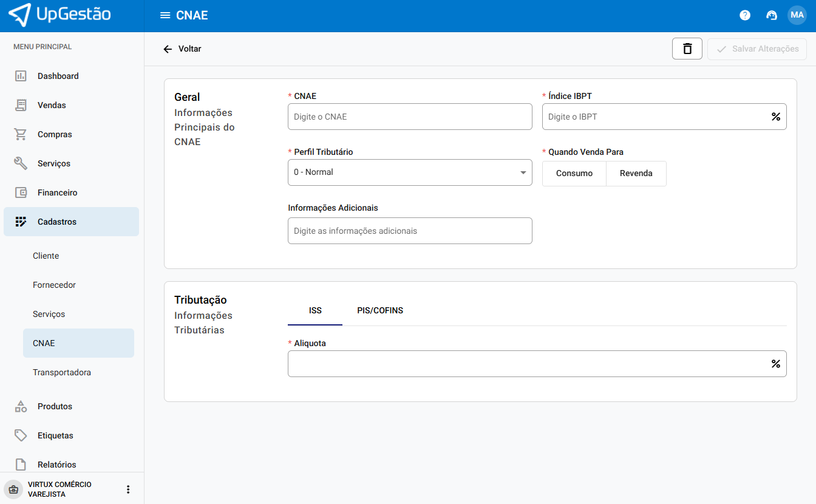Open the MA user avatar
Image resolution: width=816 pixels, height=504 pixels.
[x=797, y=15]
